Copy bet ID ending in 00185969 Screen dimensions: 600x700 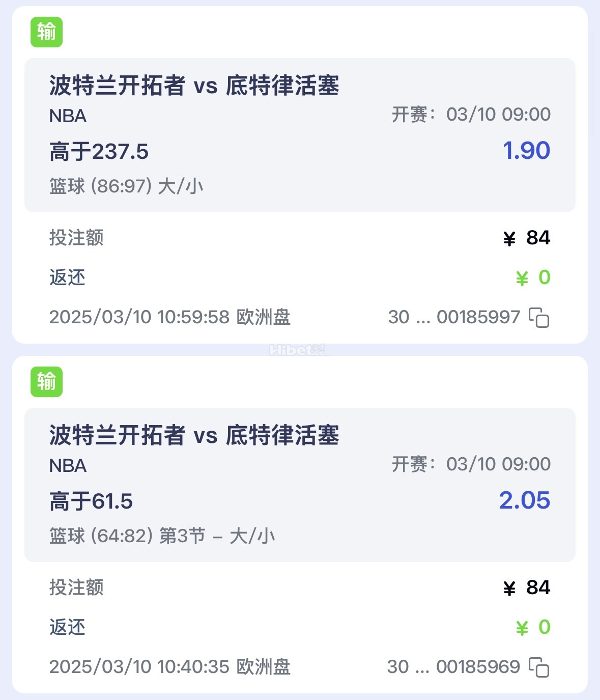[539, 667]
